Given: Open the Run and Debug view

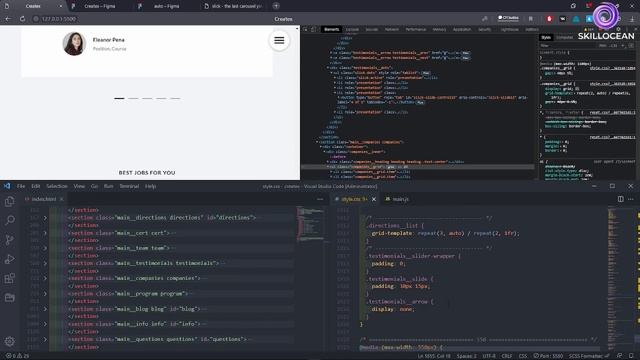Looking at the screenshot, I should click(9, 259).
